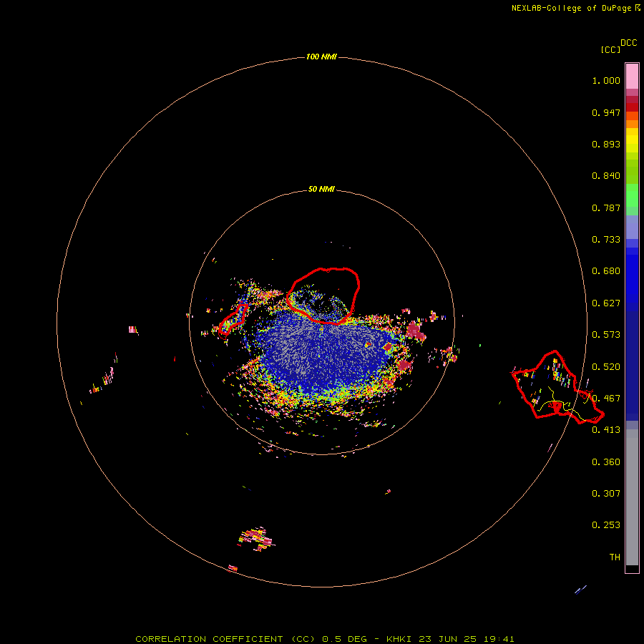
Task: Select the 50 NMI range ring label
Action: coord(321,189)
